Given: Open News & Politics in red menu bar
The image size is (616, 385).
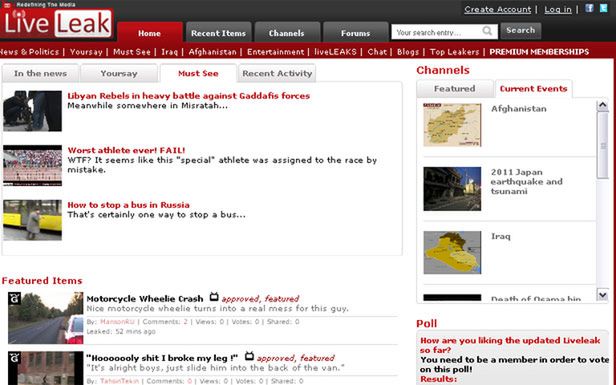Looking at the screenshot, I should pos(29,52).
